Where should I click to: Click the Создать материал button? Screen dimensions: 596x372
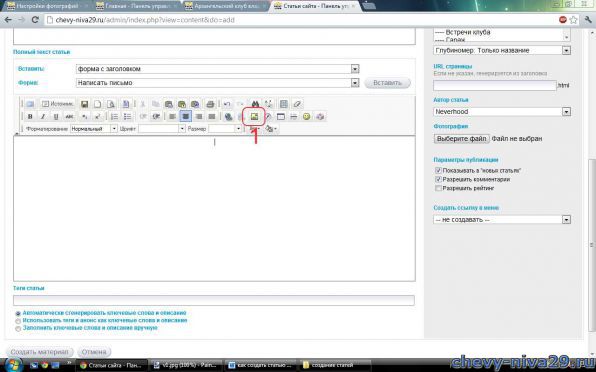click(40, 352)
